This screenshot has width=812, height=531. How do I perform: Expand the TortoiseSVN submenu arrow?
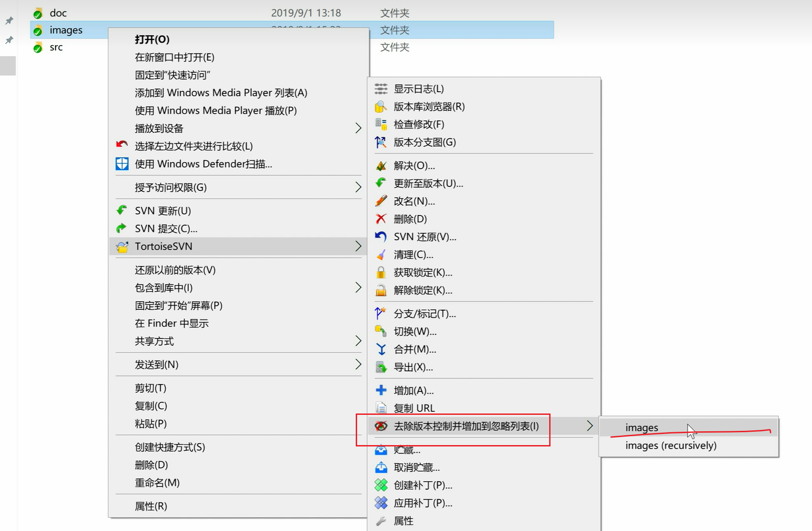pyautogui.click(x=358, y=246)
